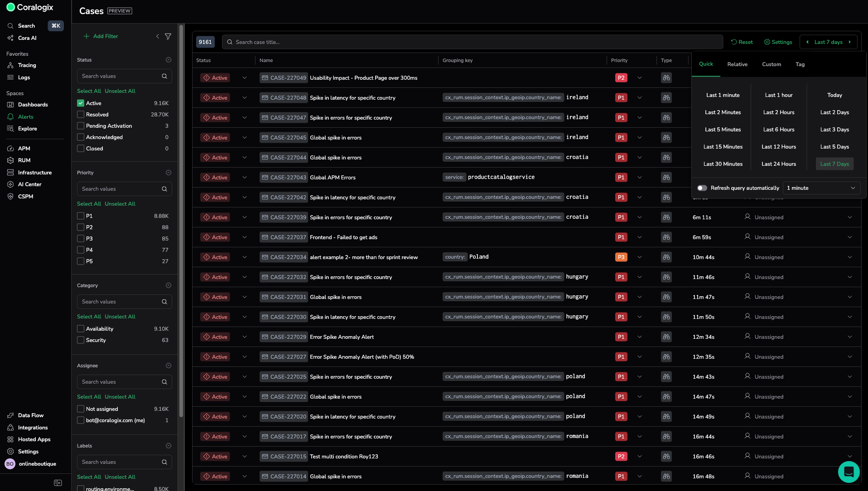Click the funnel filter icon

[168, 36]
